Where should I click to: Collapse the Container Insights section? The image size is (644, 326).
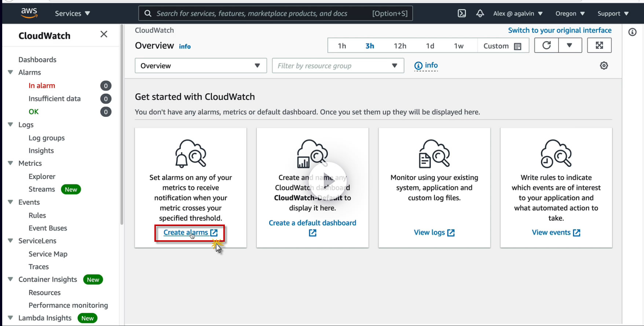pyautogui.click(x=10, y=279)
